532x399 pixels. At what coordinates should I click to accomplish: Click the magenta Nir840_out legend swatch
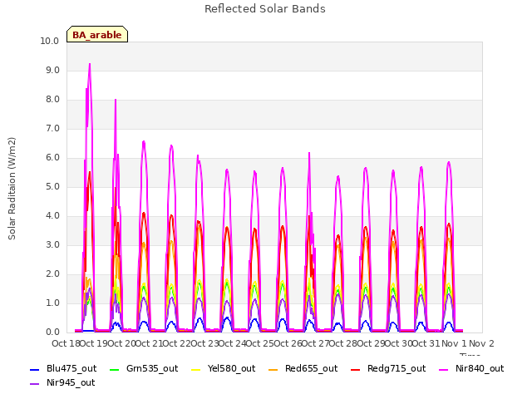(x=443, y=369)
